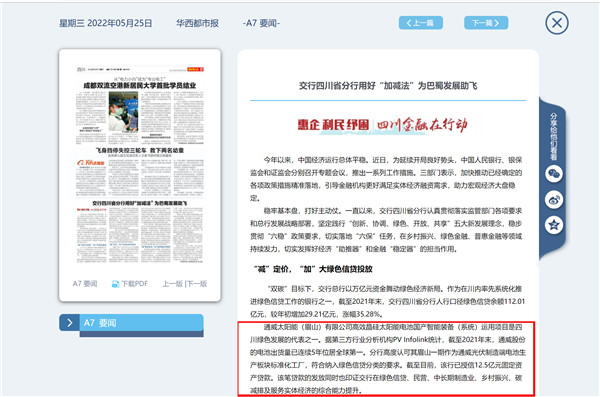600x397 pixels.
Task: Click -A7 要闻- header label
Action: [x=261, y=23]
